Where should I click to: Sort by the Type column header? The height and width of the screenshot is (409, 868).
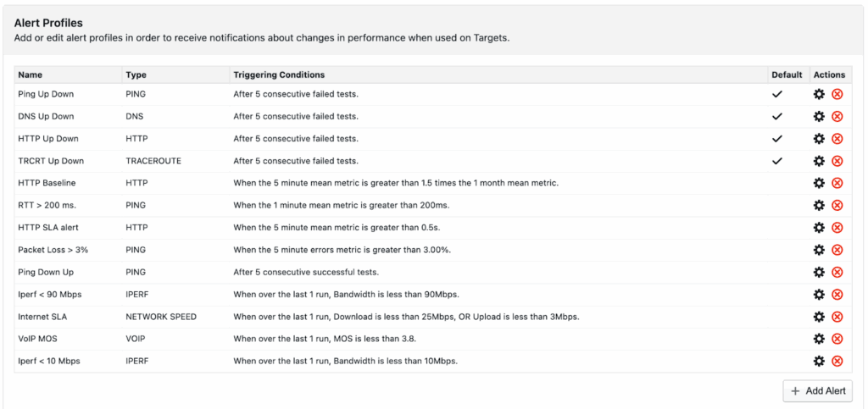pyautogui.click(x=135, y=75)
